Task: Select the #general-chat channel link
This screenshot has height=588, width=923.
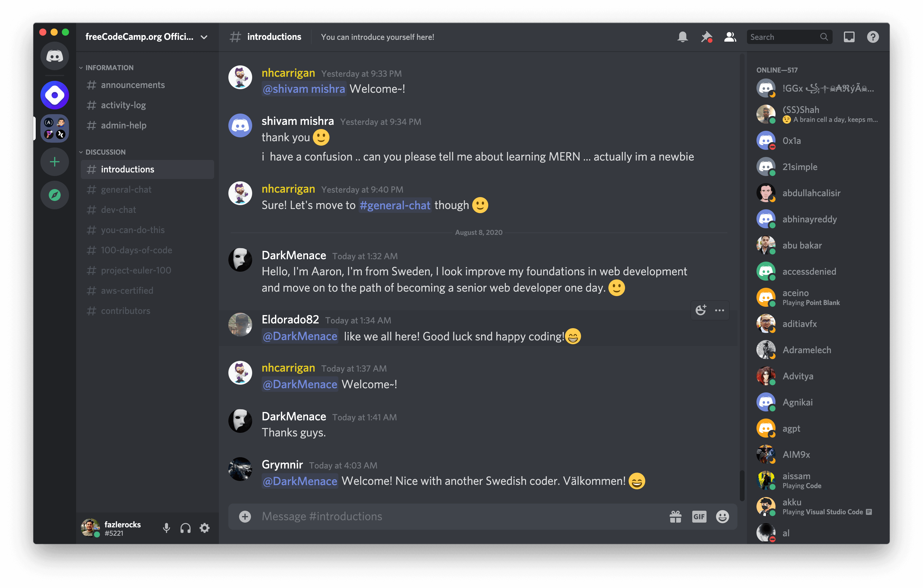Action: click(x=394, y=205)
